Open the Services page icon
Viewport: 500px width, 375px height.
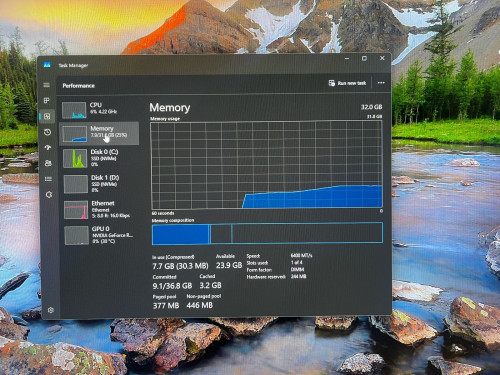(x=49, y=195)
